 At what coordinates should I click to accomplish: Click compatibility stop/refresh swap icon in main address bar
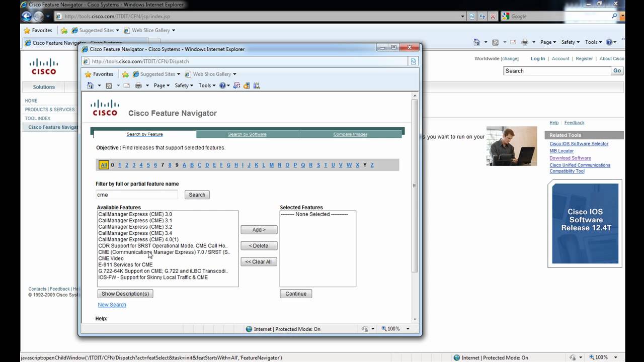point(472,16)
